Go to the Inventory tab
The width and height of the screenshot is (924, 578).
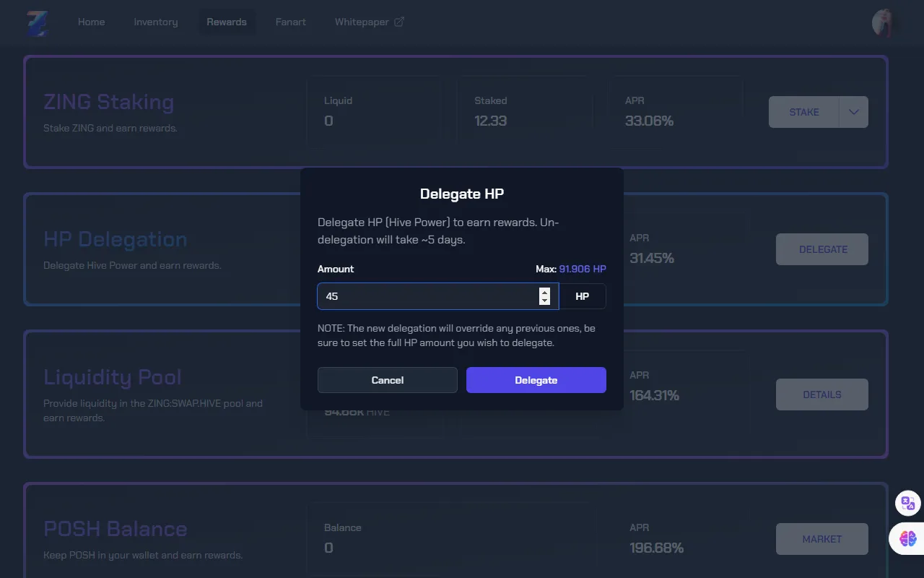pyautogui.click(x=155, y=22)
